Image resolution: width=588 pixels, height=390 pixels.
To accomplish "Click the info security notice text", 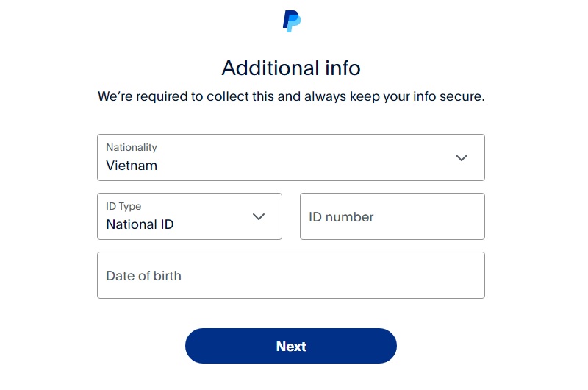I will point(291,96).
